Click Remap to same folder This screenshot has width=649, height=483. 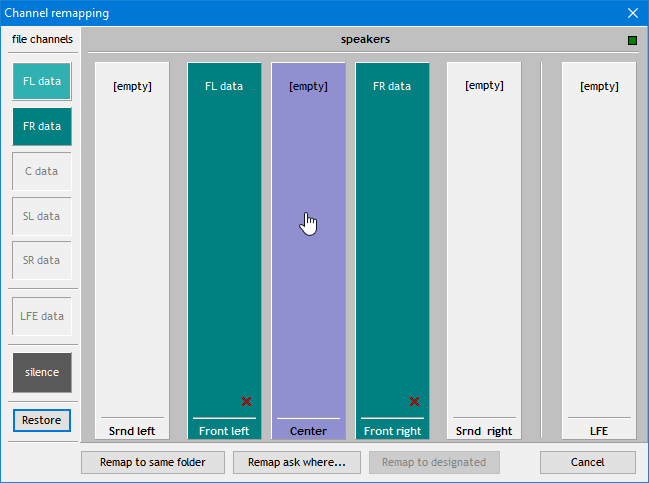coord(152,462)
